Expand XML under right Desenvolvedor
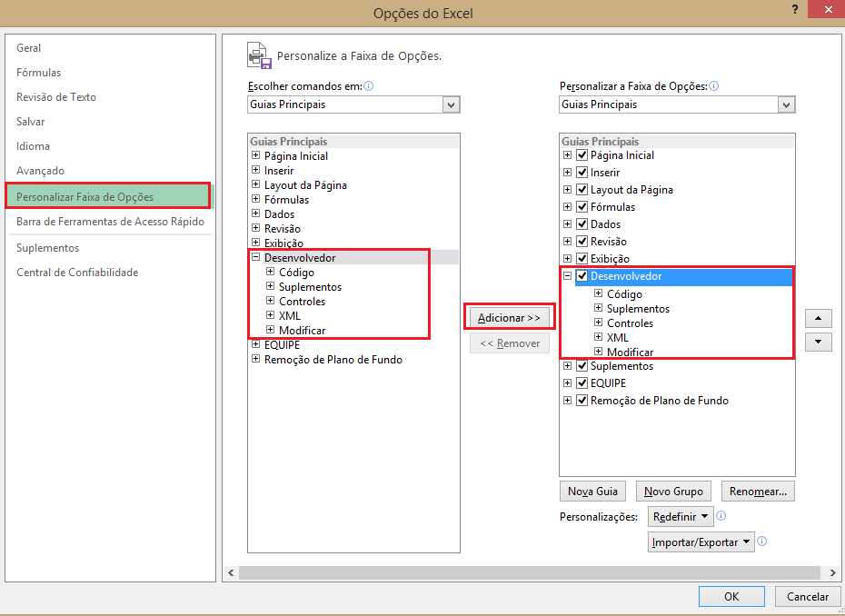 pos(598,337)
